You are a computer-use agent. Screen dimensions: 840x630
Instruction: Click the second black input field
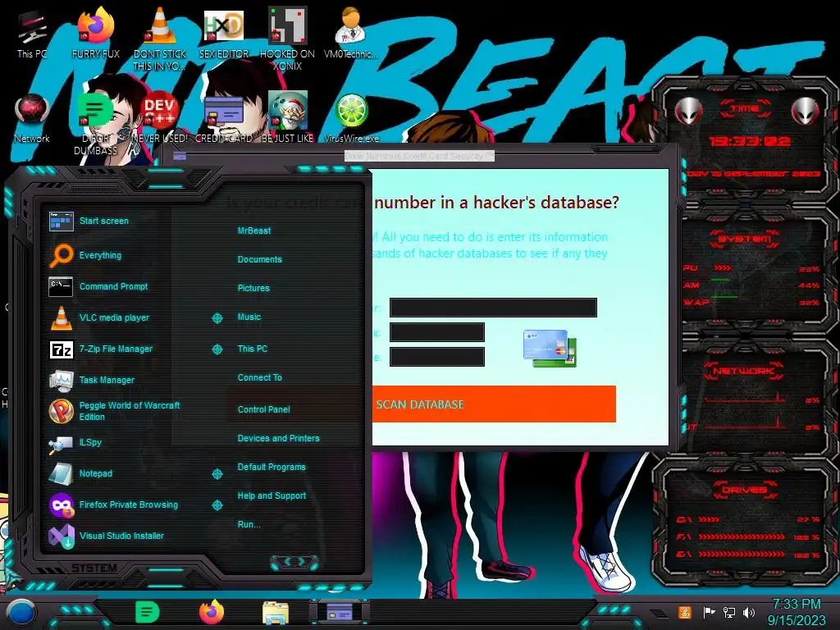[x=436, y=332]
